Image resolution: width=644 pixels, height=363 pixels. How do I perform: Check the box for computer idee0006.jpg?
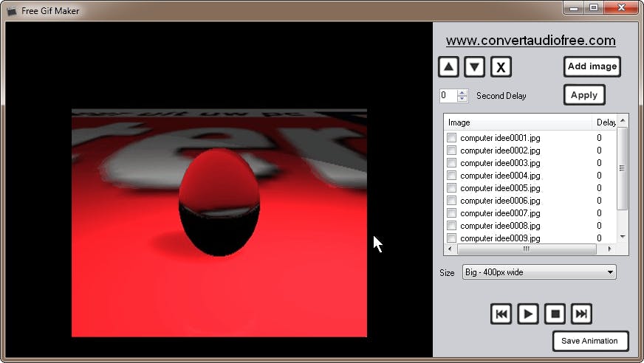point(451,201)
